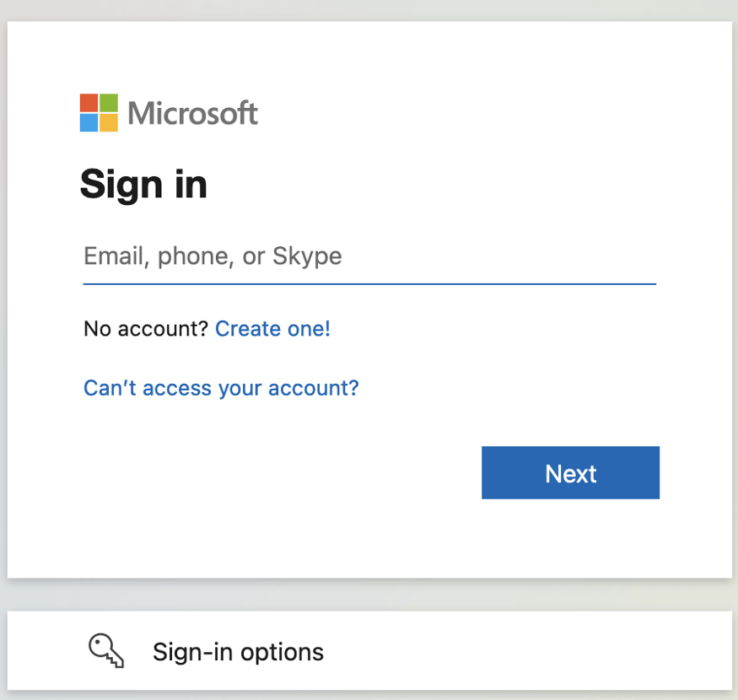Click the Next button

[570, 473]
